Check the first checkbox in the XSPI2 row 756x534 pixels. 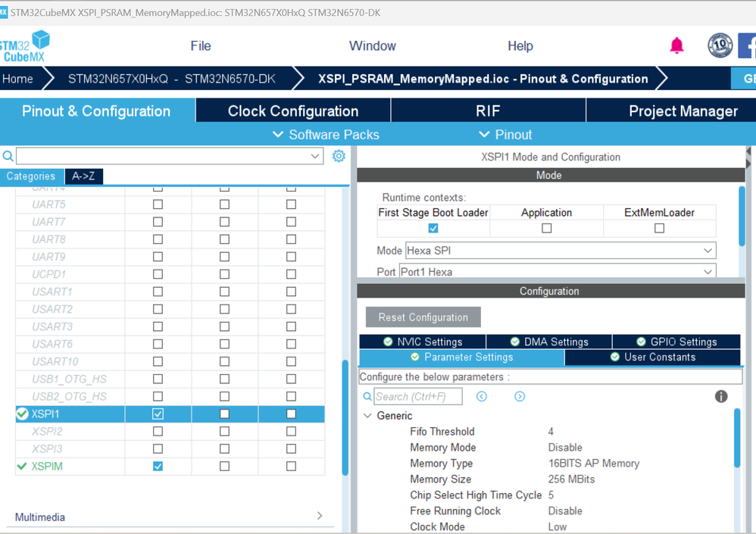click(158, 431)
